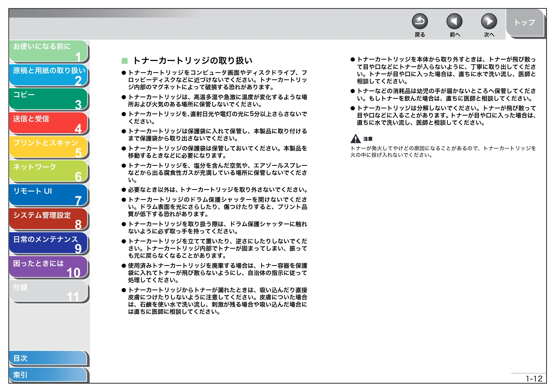Select chapter 2 原稿と用紙の取り扱い
555x392 pixels.
click(49, 75)
